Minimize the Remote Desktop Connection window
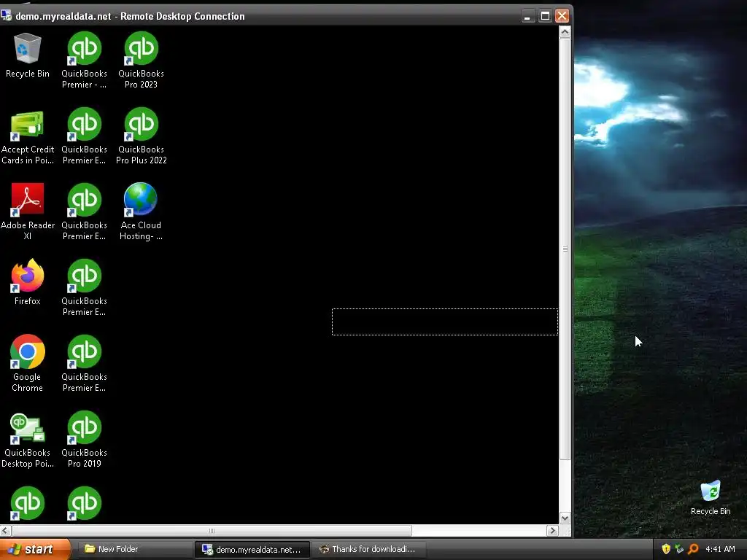747x560 pixels. [x=527, y=16]
